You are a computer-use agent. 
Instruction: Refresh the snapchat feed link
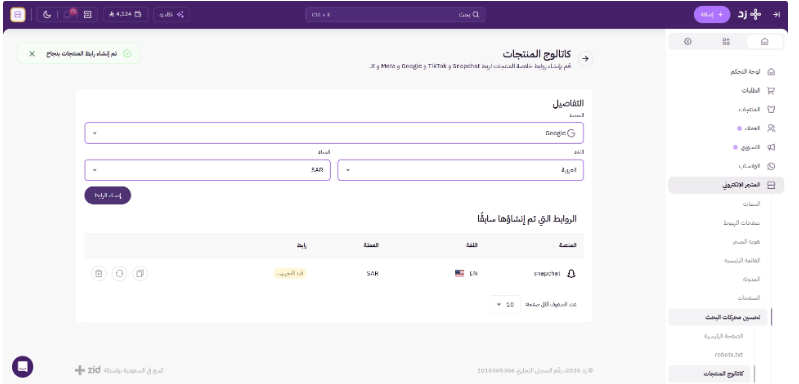119,273
